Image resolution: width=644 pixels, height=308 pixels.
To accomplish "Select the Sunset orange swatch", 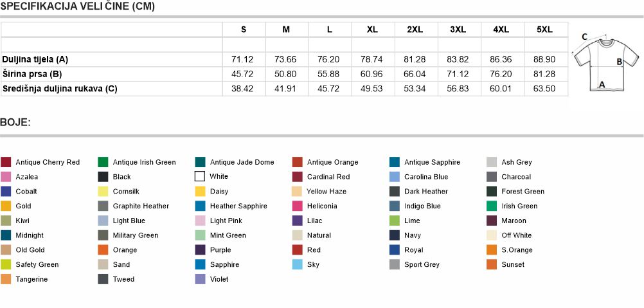I will tap(492, 264).
